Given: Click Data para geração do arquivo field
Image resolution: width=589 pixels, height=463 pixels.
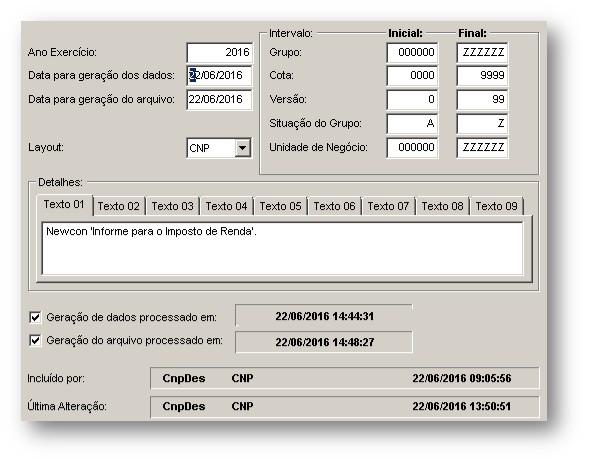Looking at the screenshot, I should 219,100.
